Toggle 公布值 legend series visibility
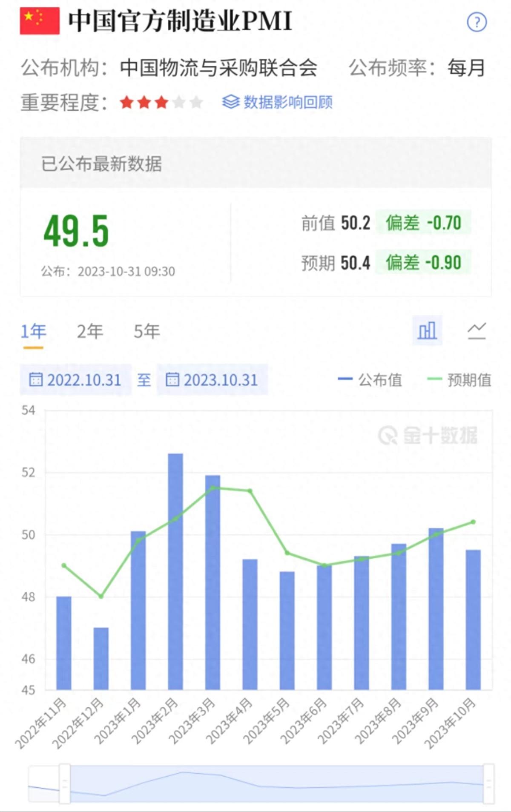 (x=370, y=379)
